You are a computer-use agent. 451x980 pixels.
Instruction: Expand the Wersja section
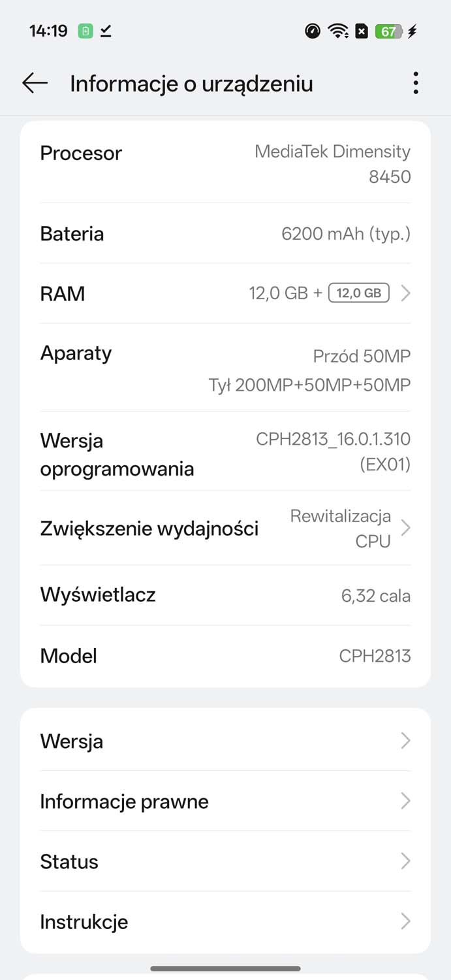coord(225,741)
